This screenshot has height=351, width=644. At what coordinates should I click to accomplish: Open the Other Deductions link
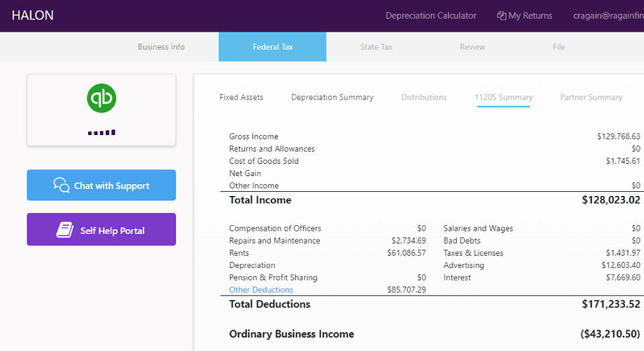tap(261, 290)
